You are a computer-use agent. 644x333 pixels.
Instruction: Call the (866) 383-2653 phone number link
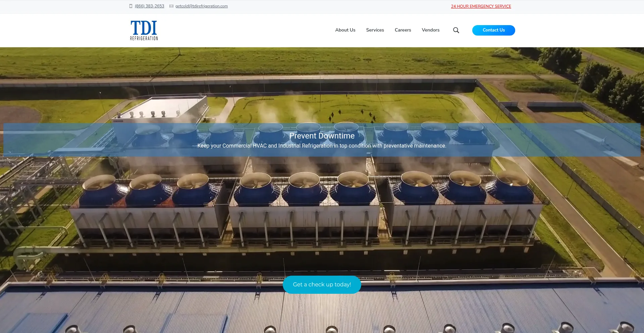149,6
